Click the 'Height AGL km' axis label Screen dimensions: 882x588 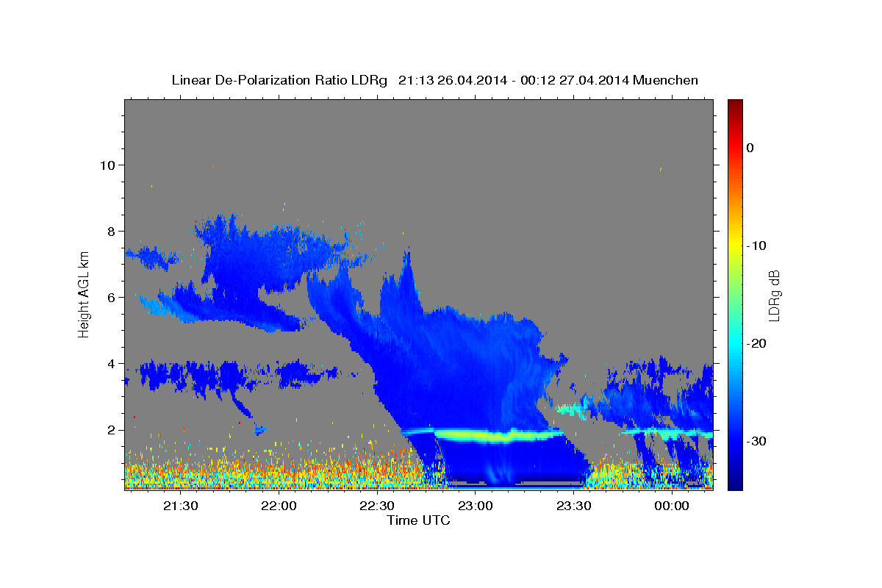click(x=85, y=295)
